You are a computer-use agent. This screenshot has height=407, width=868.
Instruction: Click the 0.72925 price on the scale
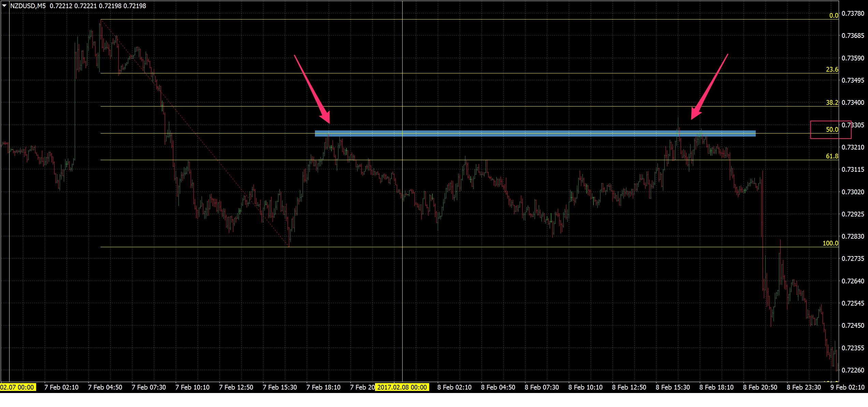(x=853, y=214)
